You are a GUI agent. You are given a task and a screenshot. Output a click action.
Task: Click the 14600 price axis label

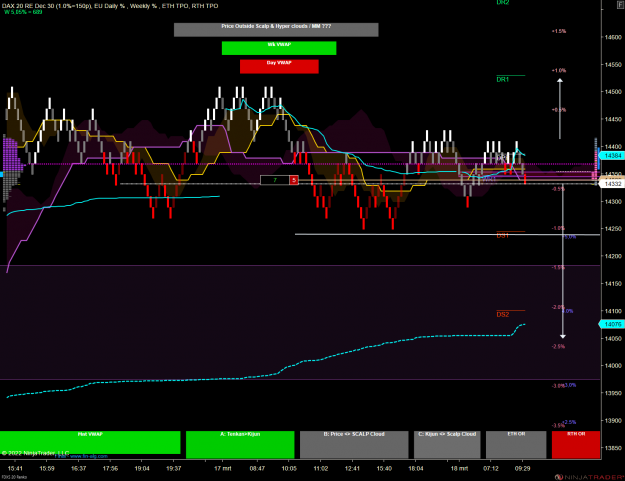click(x=613, y=37)
